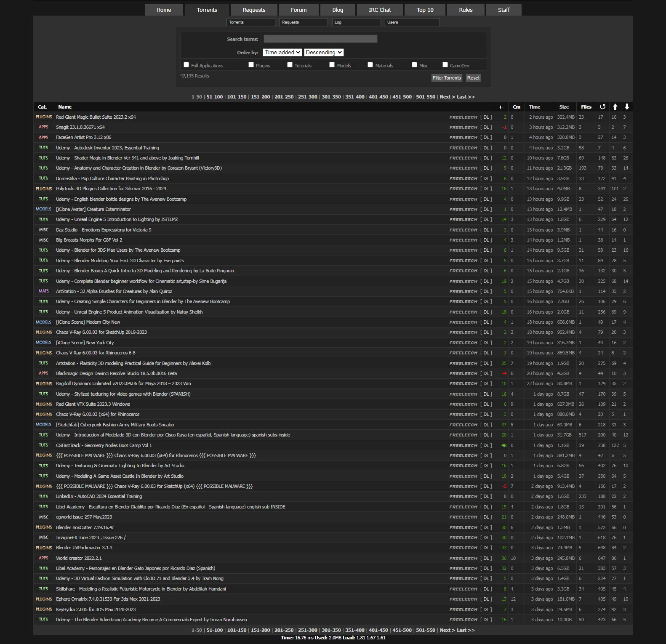Image resolution: width=666 pixels, height=644 pixels.
Task: Open the Top 10 menu tab
Action: (x=425, y=10)
